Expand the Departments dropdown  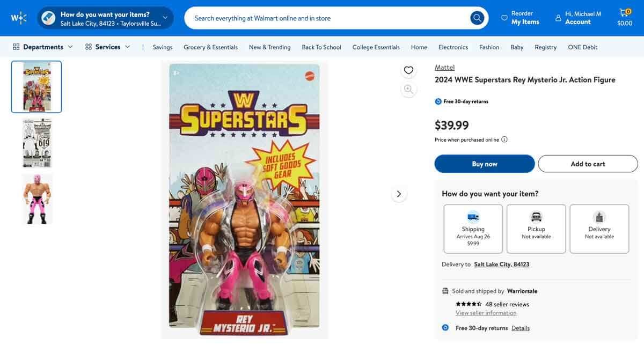point(70,46)
